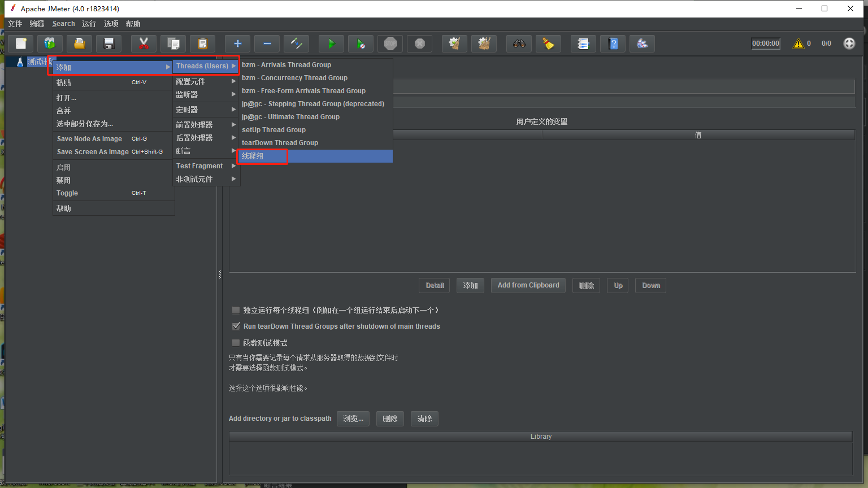Open the 文件 menu
Viewport: 868px width, 488px height.
(x=15, y=24)
